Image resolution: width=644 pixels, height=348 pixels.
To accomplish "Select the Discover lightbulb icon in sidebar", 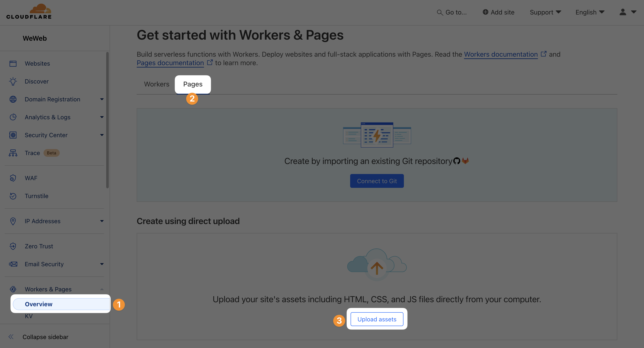I will click(13, 81).
